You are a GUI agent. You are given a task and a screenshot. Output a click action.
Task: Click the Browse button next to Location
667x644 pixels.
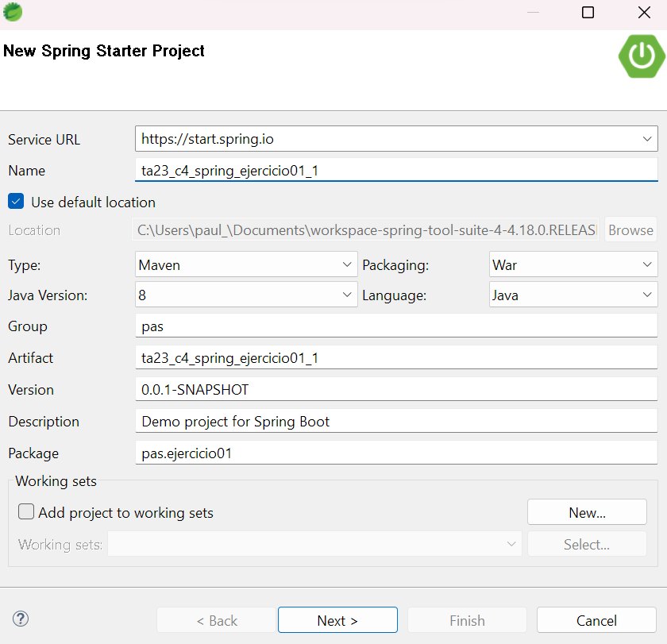point(630,229)
